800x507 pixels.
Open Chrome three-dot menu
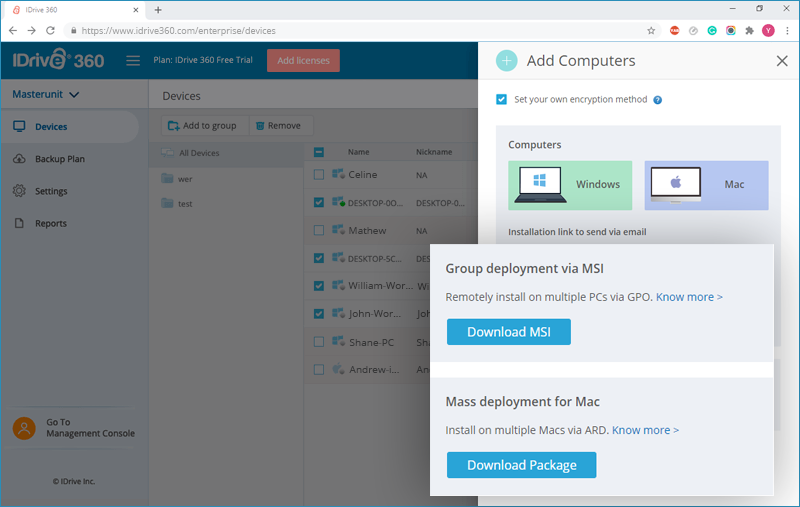tap(787, 31)
